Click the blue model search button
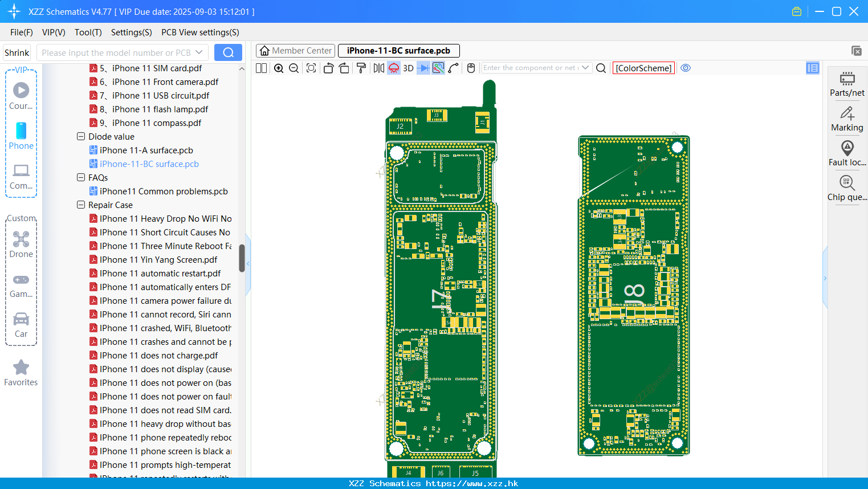Viewport: 868px width, 489px height. [228, 52]
